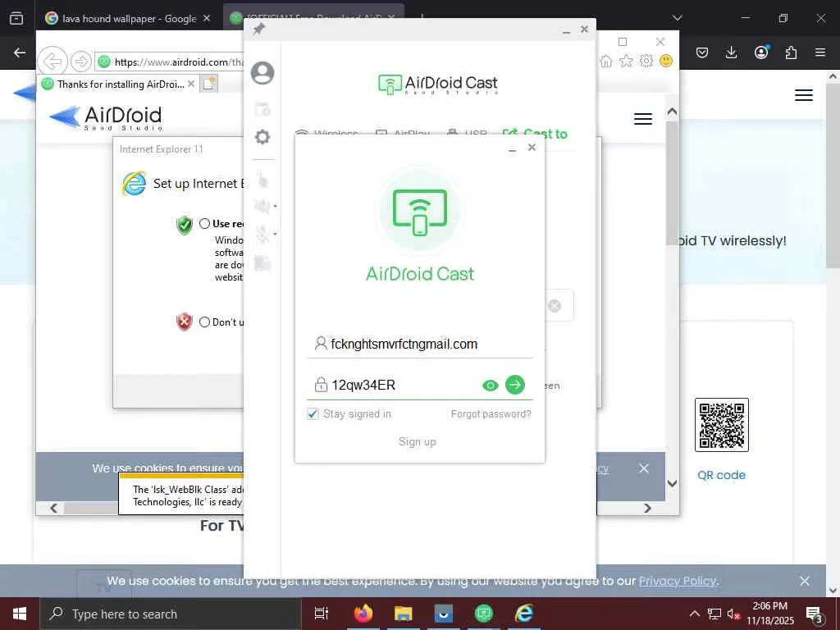Open Firefox list all tabs dropdown

point(678,18)
